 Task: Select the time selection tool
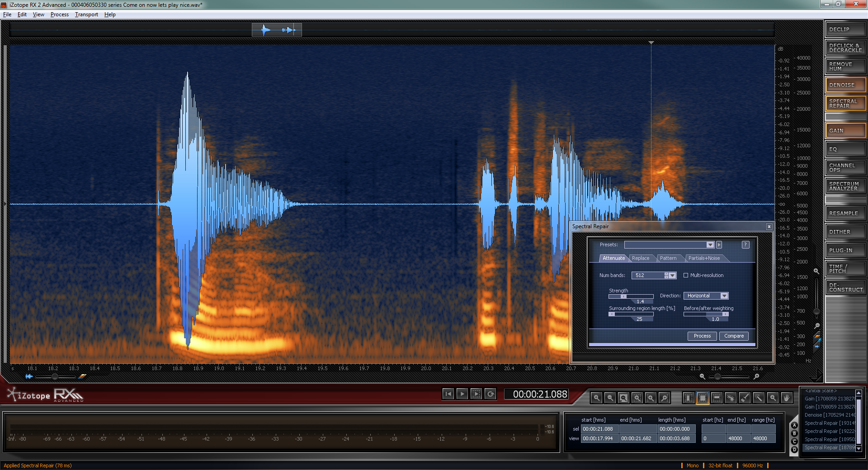click(x=689, y=398)
